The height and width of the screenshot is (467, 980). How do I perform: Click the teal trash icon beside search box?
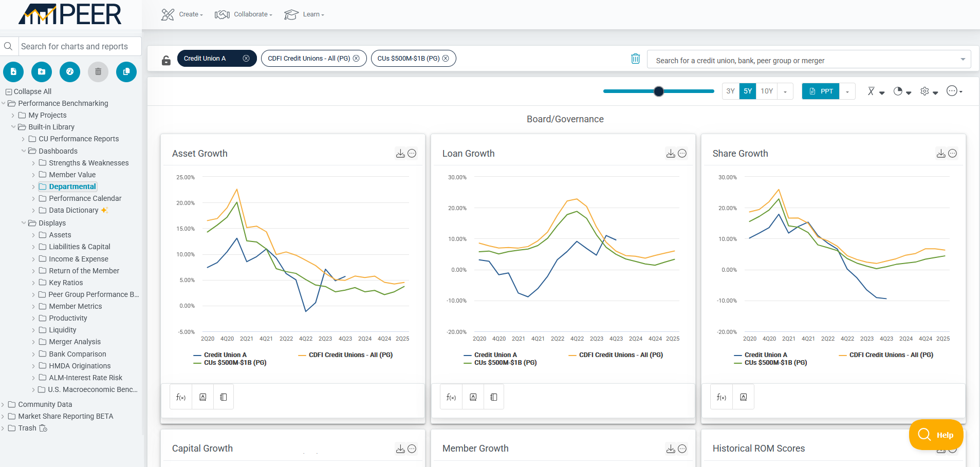pyautogui.click(x=635, y=59)
